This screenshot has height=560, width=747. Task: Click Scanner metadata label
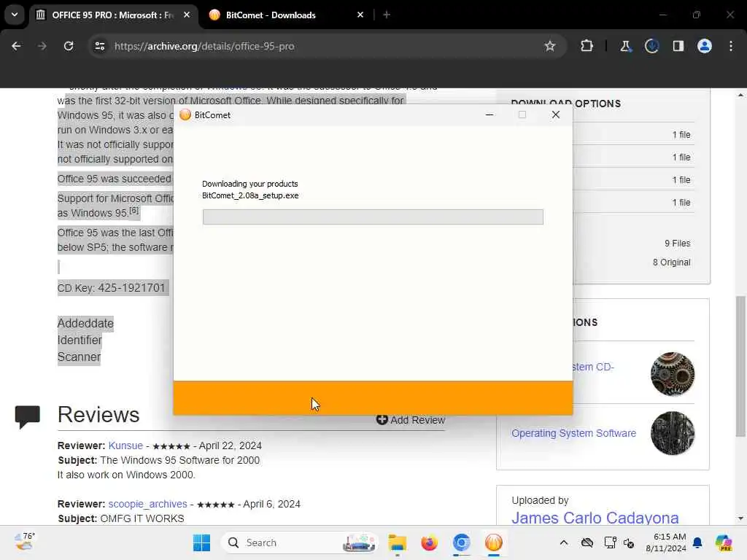point(79,357)
